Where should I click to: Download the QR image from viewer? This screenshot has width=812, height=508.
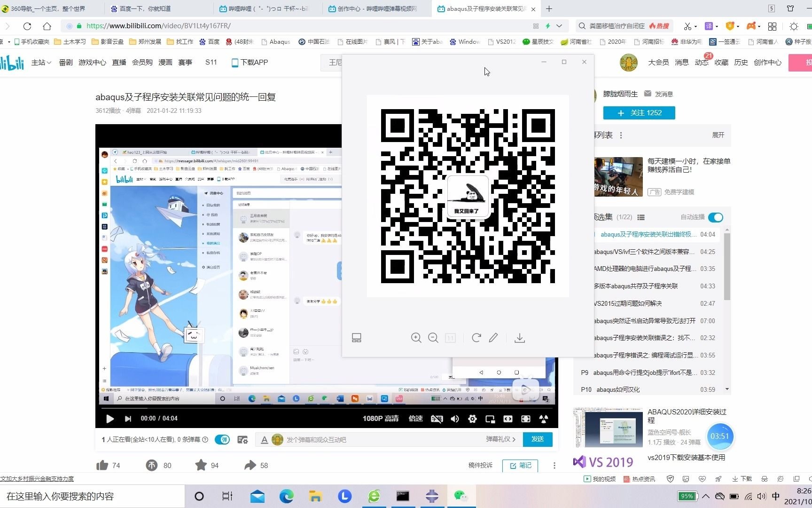pyautogui.click(x=520, y=338)
